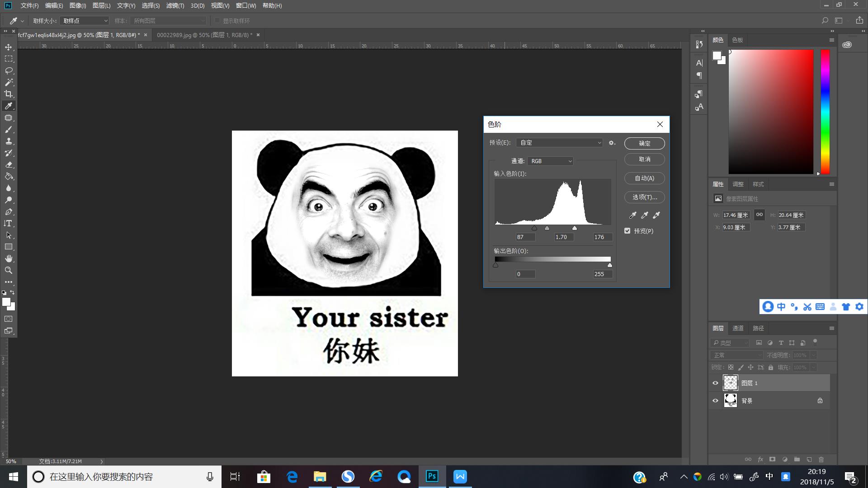Image resolution: width=868 pixels, height=488 pixels.
Task: Toggle Quick Mask mode icon
Action: click(x=9, y=319)
